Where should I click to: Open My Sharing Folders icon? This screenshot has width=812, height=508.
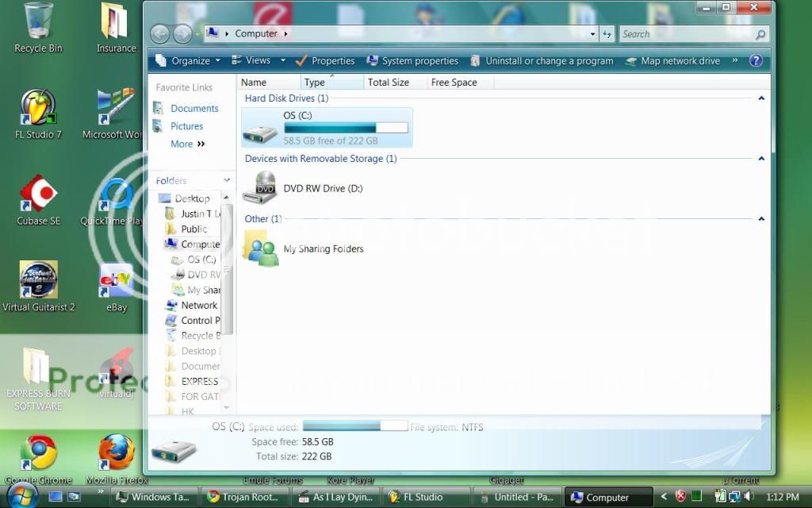click(260, 248)
